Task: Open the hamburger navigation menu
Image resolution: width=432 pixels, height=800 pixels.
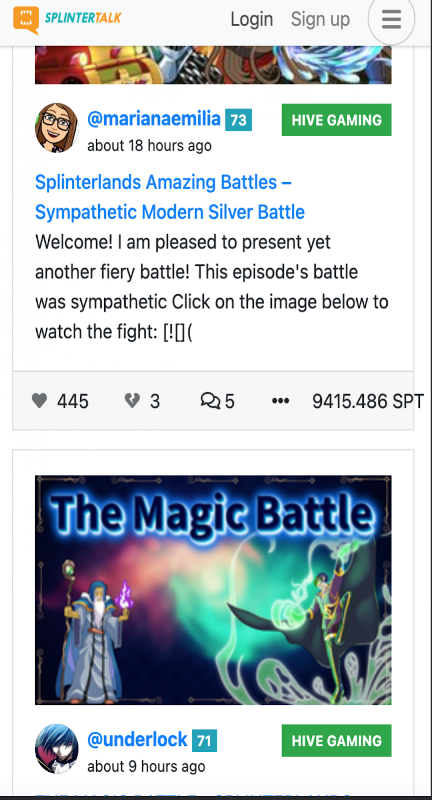Action: 391,20
